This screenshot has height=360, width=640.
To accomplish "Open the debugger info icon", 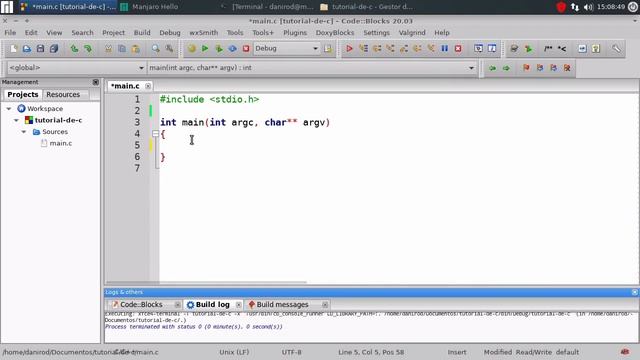I will pos(492,49).
